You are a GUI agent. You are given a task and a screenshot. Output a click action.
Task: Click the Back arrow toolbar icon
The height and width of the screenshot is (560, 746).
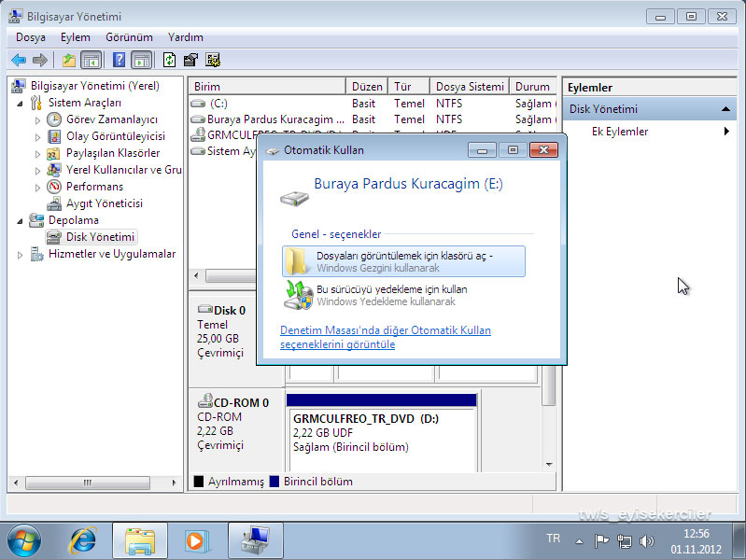[19, 60]
